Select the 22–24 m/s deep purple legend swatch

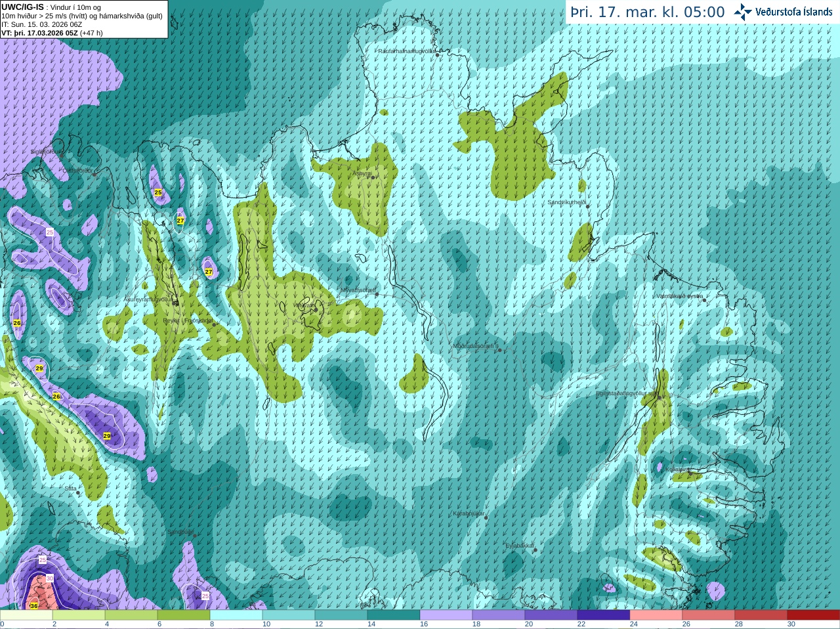604,615
